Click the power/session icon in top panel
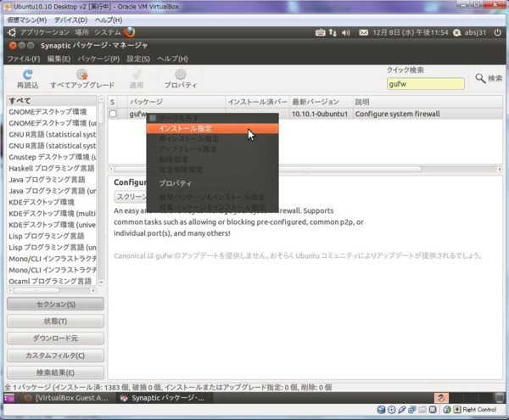 pyautogui.click(x=498, y=32)
